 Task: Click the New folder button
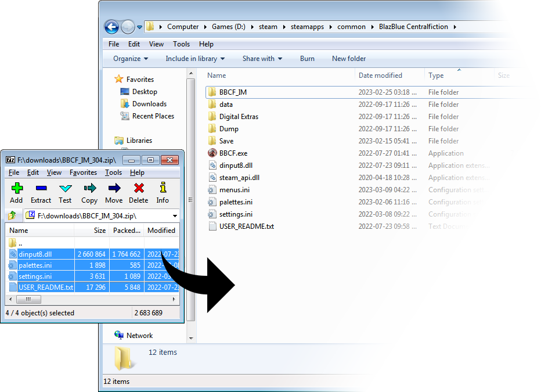pyautogui.click(x=349, y=59)
